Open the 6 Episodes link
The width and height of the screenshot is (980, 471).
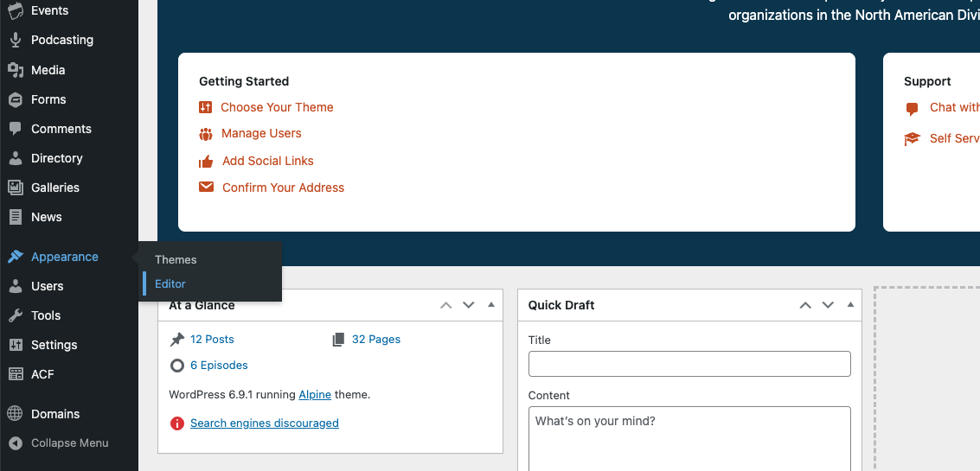pyautogui.click(x=219, y=366)
